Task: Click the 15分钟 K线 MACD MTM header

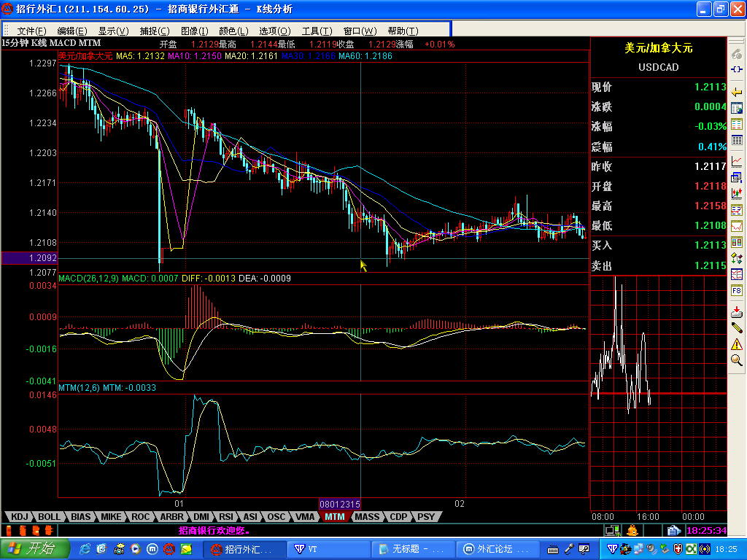Action: coord(52,43)
